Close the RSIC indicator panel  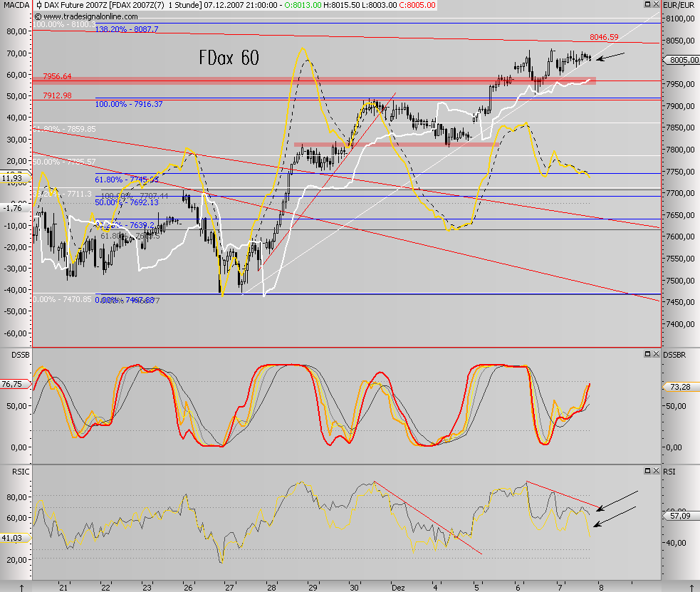pos(656,471)
